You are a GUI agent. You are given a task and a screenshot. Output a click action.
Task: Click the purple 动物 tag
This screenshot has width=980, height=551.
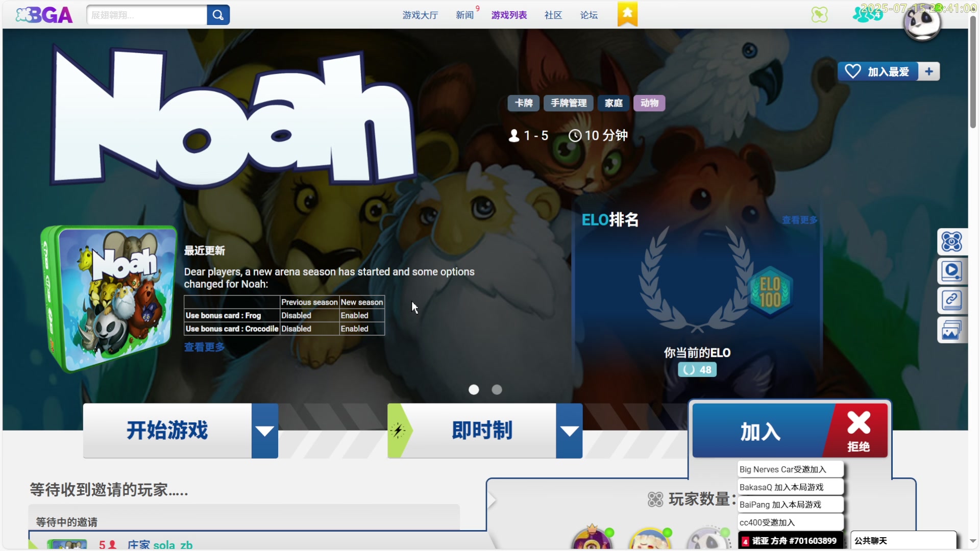coord(649,103)
